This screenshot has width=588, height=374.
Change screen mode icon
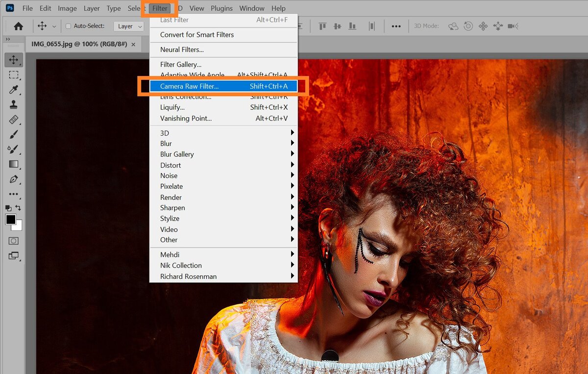tap(14, 255)
